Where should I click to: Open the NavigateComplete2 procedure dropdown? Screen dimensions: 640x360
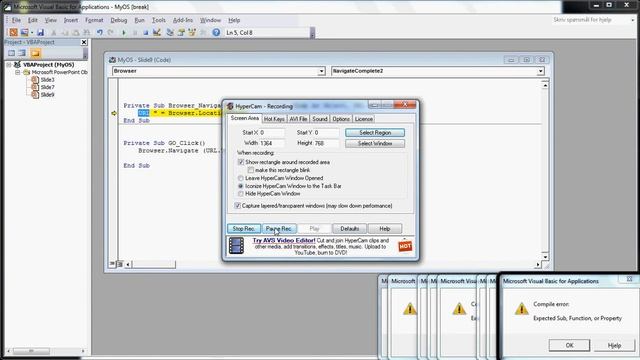click(540, 71)
